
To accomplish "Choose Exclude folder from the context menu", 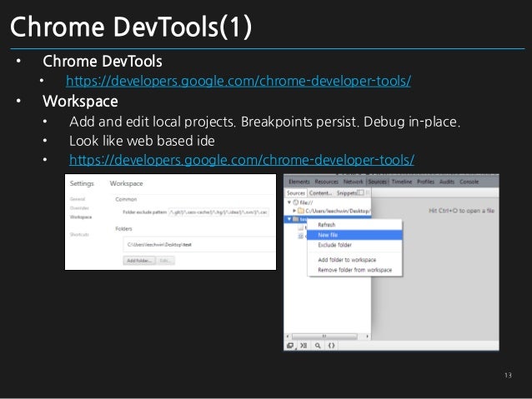I will (354, 245).
